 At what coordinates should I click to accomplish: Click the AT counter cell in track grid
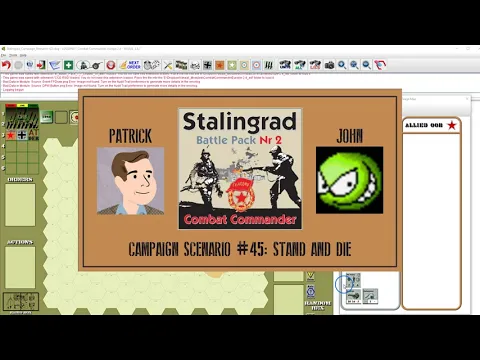[x=33, y=135]
